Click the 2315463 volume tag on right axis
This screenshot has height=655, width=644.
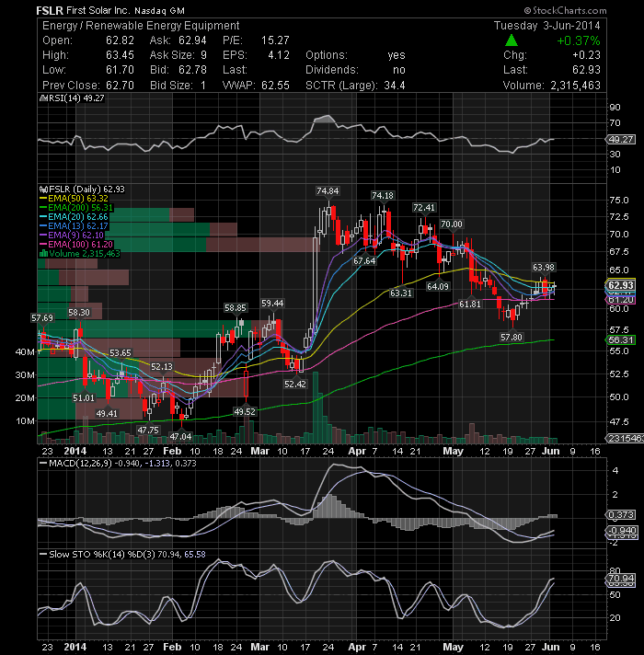pyautogui.click(x=625, y=439)
